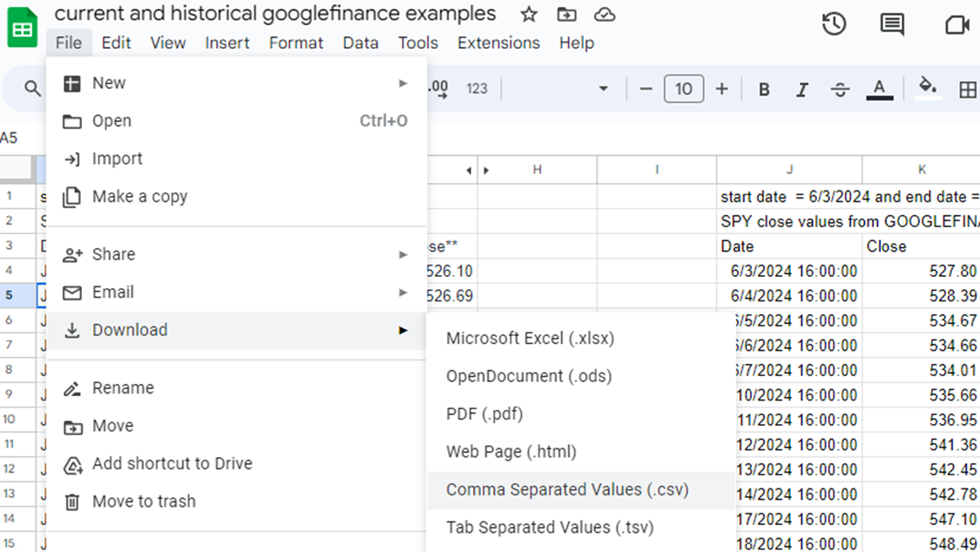Select Make a copy option
The height and width of the screenshot is (552, 980).
tap(236, 197)
